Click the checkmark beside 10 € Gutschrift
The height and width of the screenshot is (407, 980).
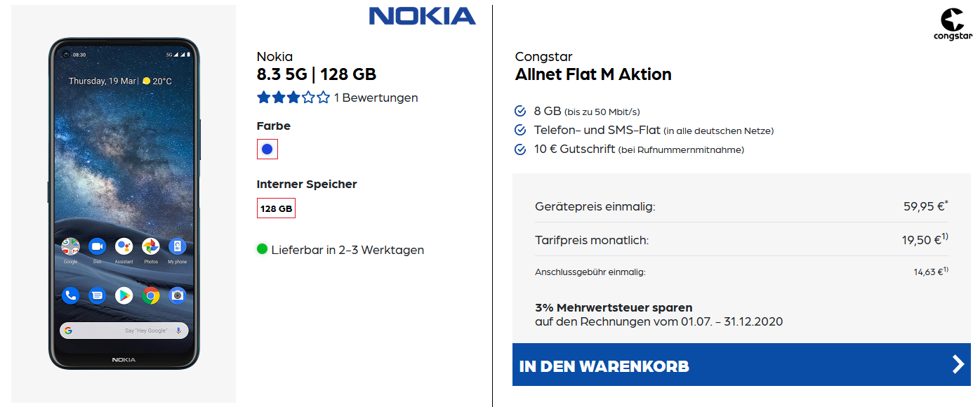click(x=520, y=149)
